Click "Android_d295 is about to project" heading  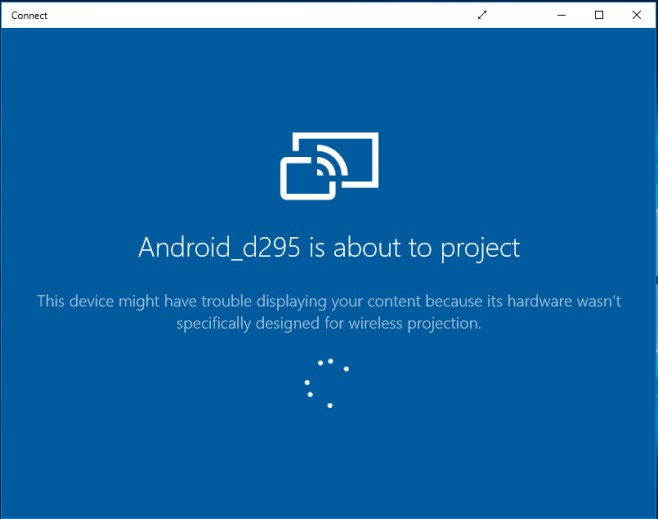[x=329, y=248]
